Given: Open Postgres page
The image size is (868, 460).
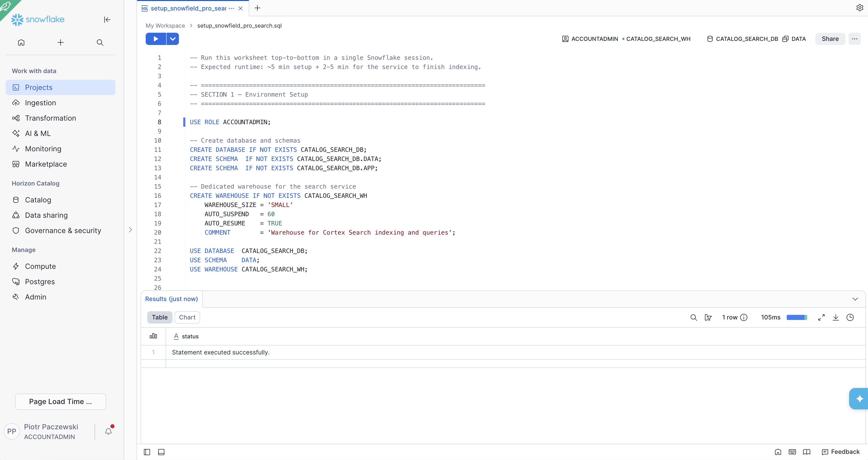Looking at the screenshot, I should tap(61, 281).
